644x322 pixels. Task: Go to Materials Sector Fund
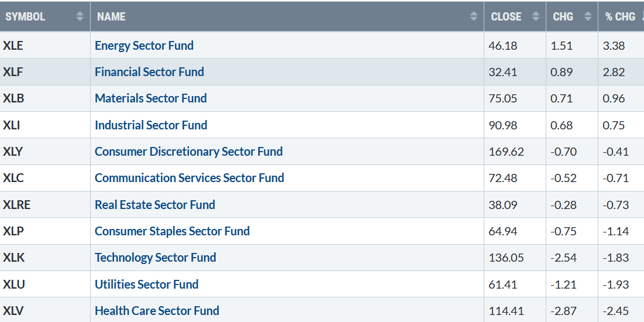[150, 98]
